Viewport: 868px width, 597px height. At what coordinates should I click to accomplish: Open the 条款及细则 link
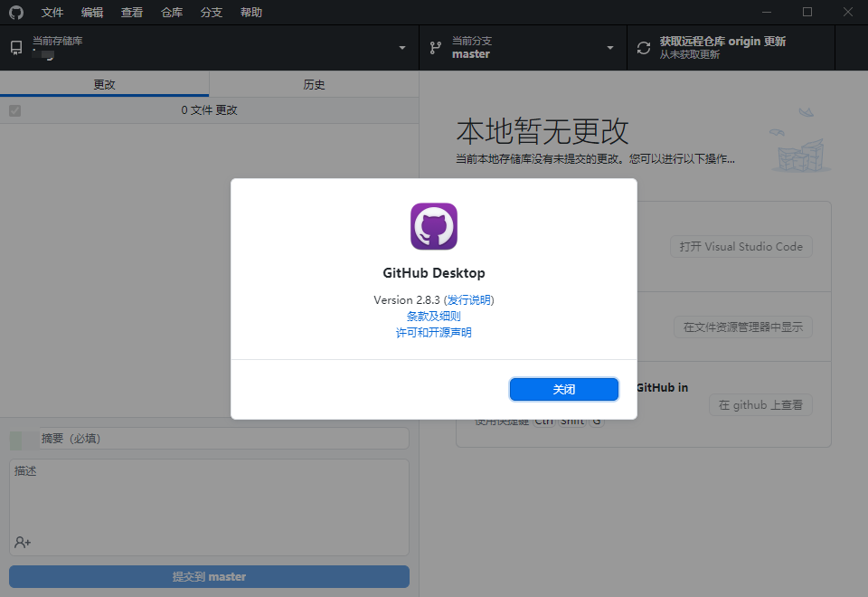pos(434,317)
